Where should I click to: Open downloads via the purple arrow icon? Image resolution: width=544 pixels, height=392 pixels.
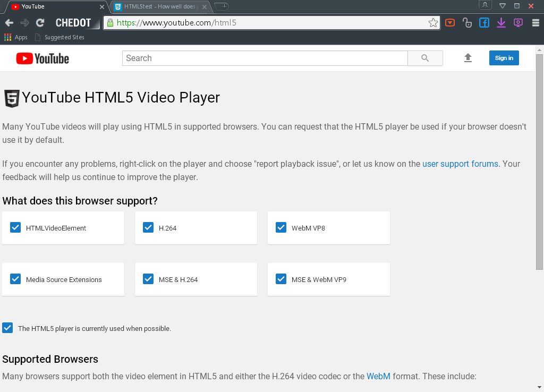click(501, 23)
